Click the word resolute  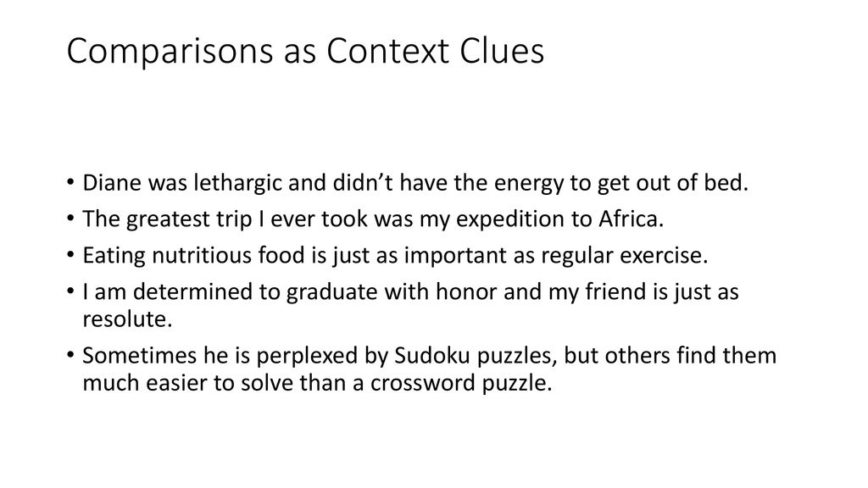[x=127, y=319]
